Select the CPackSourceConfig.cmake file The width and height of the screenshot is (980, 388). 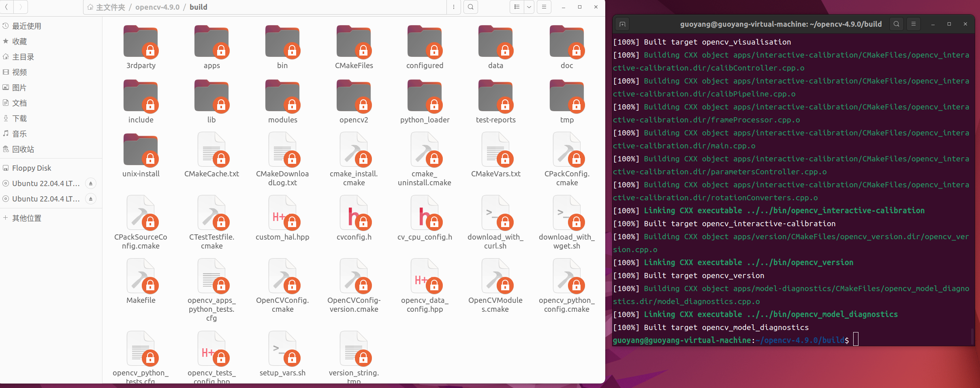coord(141,223)
